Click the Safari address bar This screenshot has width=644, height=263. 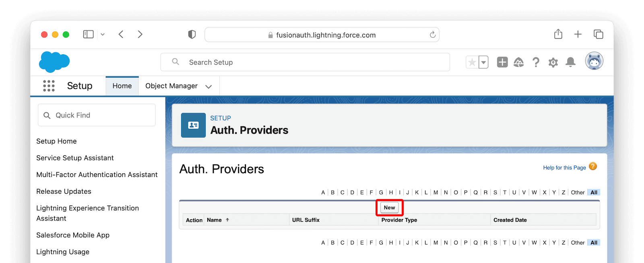tap(322, 35)
